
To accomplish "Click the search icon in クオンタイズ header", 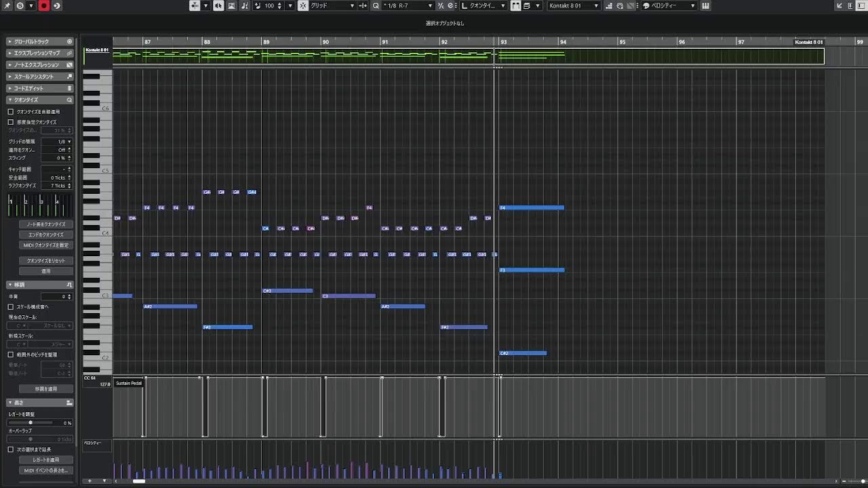I will 69,100.
